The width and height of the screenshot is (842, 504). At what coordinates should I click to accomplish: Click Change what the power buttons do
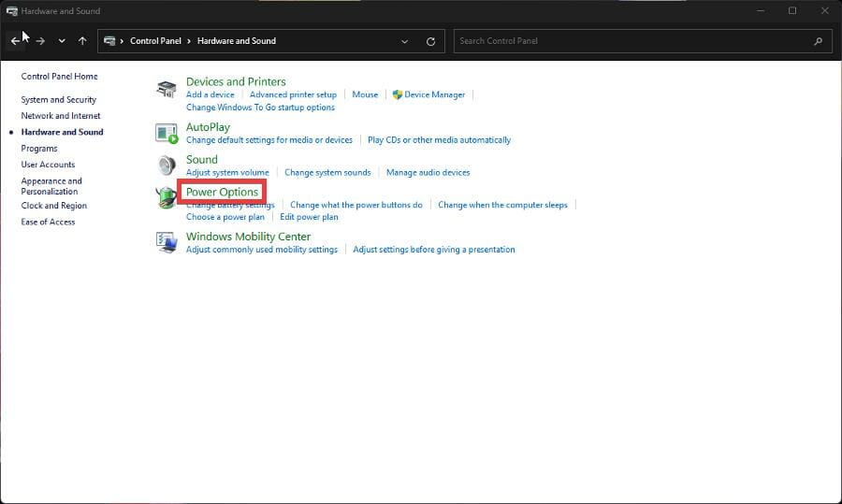pyautogui.click(x=356, y=205)
